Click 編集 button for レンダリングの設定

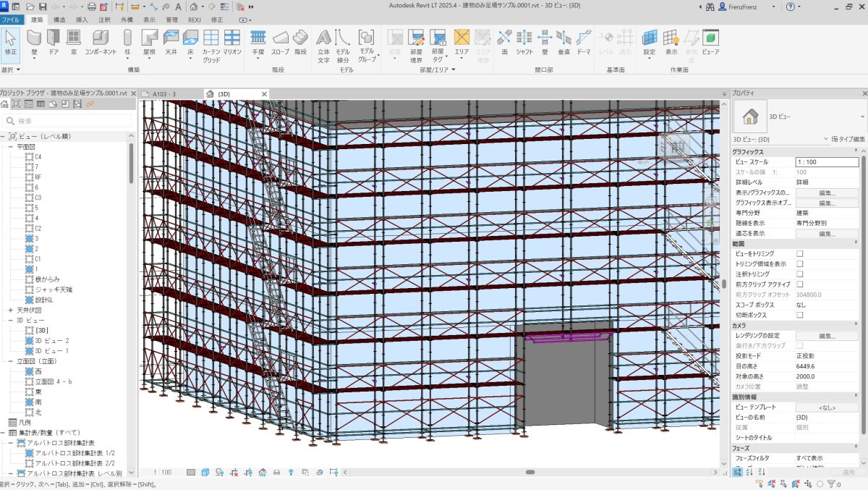827,336
